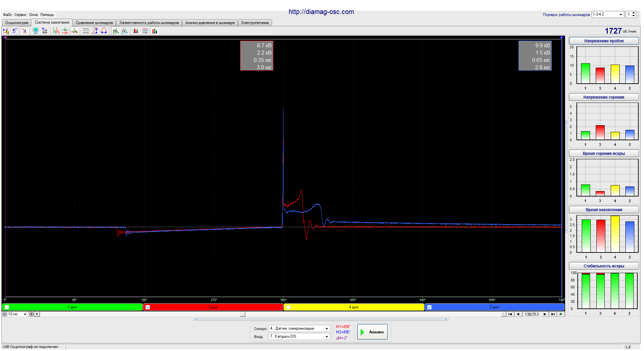Switch to the Электропитание tab

click(x=255, y=23)
